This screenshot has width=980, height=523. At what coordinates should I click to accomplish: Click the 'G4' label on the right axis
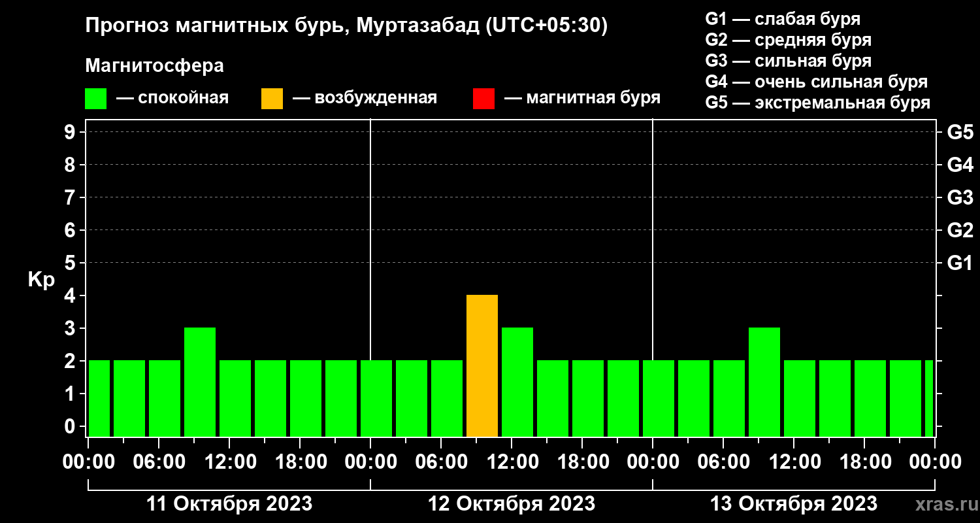960,165
